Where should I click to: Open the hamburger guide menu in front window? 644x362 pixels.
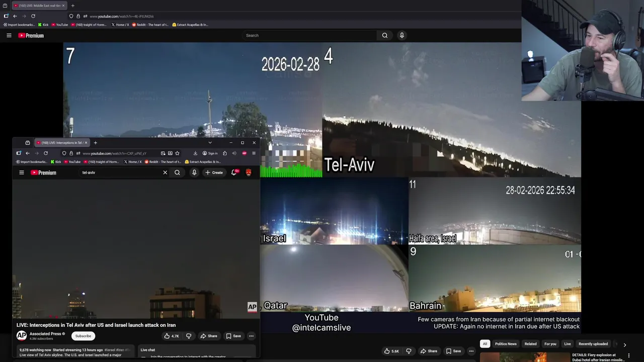pyautogui.click(x=22, y=172)
